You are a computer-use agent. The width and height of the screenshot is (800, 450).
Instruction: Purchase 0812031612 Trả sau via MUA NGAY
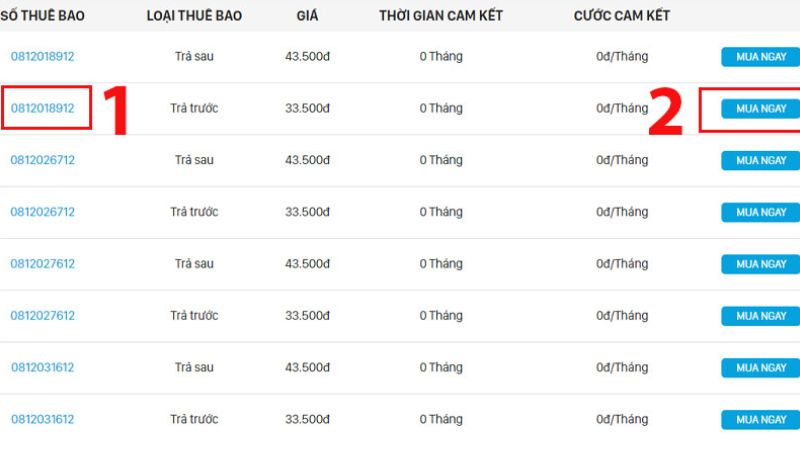(760, 369)
